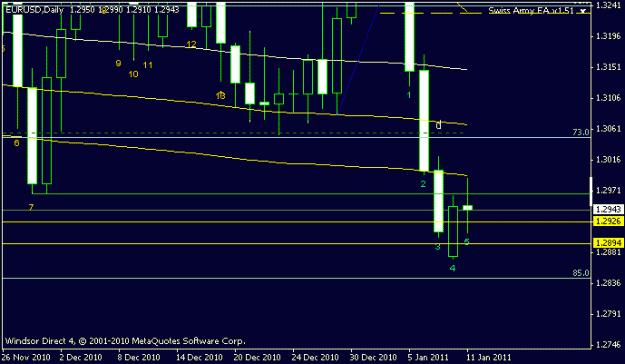Click the expert advisor status icon beside Swiss Army EA
This screenshot has height=364, width=625.
[x=584, y=11]
